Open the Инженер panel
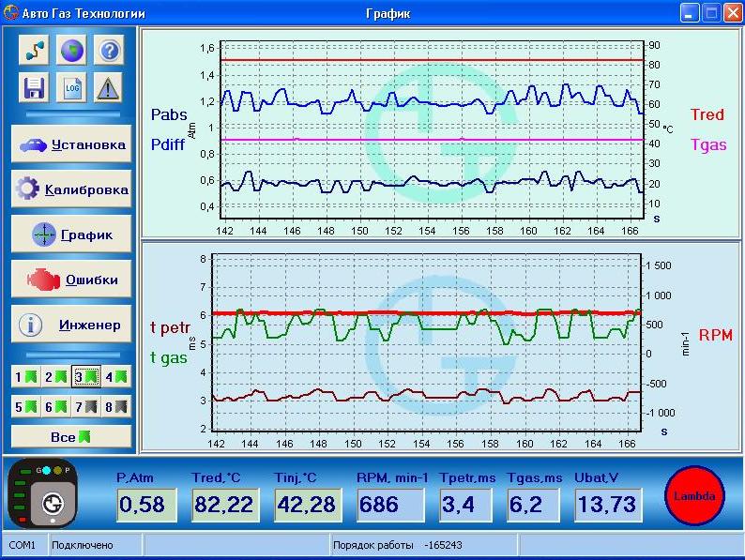The width and height of the screenshot is (745, 560). point(71,325)
